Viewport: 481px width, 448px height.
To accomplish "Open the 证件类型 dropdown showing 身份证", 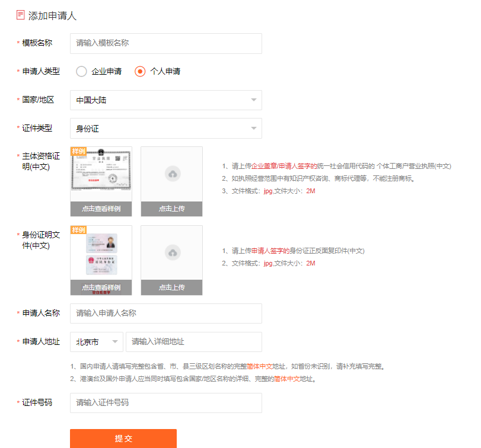I will [166, 129].
